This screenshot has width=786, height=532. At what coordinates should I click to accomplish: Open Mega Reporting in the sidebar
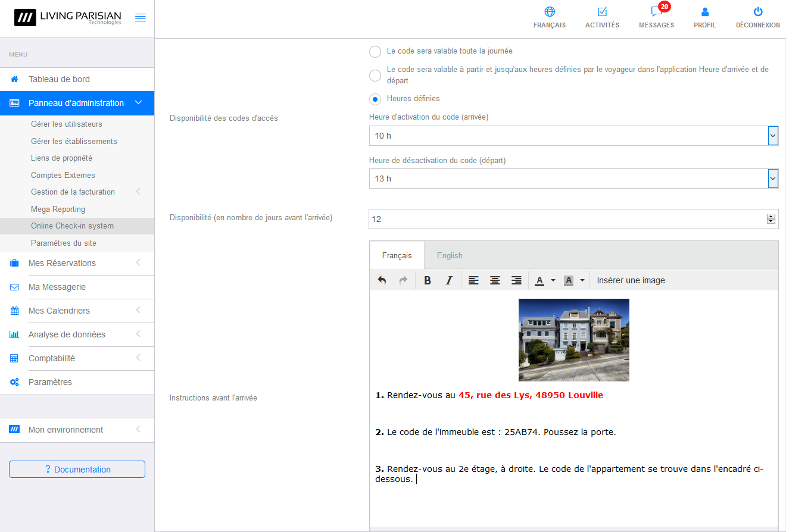click(x=58, y=209)
